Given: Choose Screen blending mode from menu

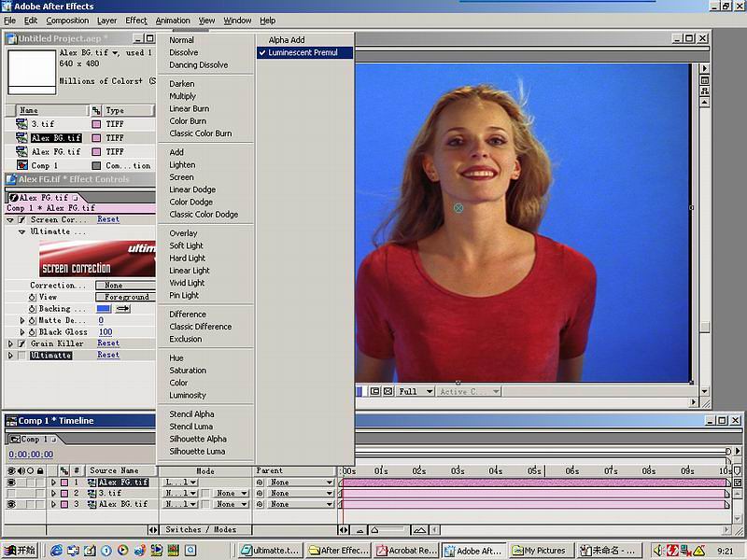Looking at the screenshot, I should click(x=181, y=177).
